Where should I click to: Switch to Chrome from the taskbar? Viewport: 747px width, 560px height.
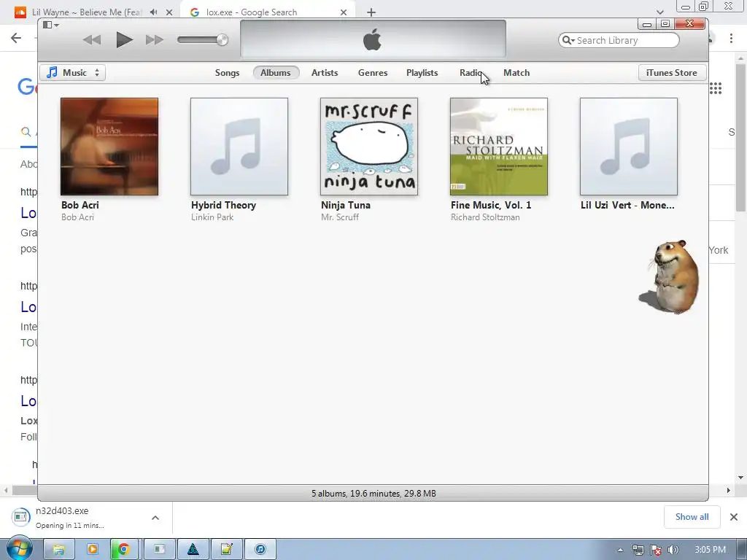pos(124,550)
